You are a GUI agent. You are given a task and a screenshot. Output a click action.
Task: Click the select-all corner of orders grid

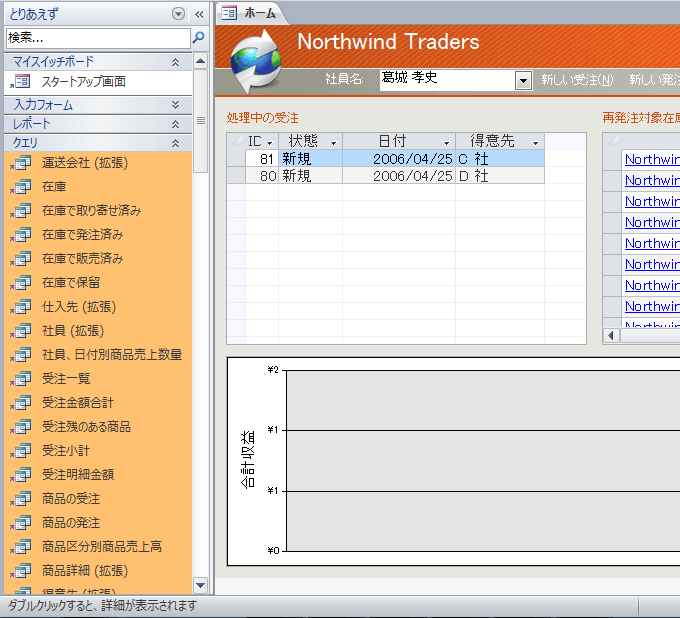tap(236, 141)
